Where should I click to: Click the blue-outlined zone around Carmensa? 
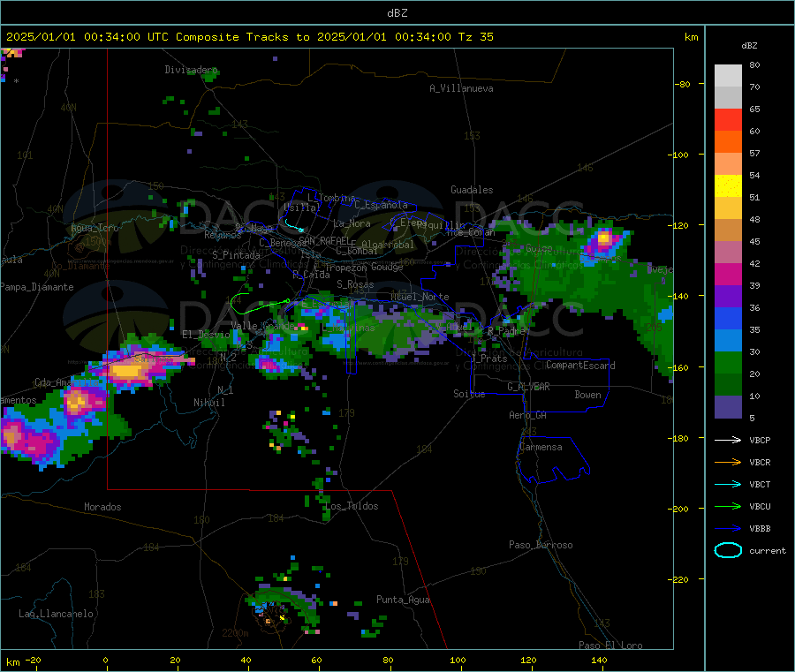tap(553, 460)
